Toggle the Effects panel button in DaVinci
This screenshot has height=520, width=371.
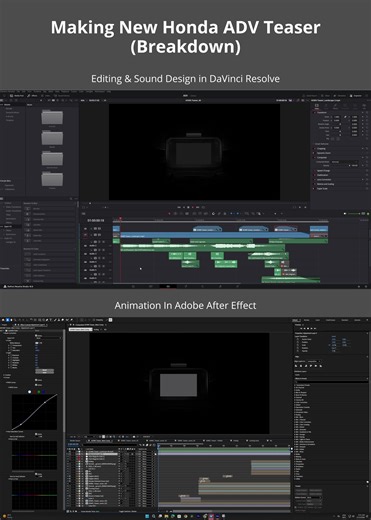(32, 96)
